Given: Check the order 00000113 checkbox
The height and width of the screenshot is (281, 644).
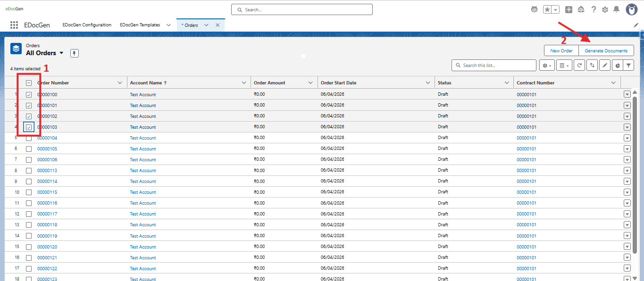Looking at the screenshot, I should coord(29,171).
